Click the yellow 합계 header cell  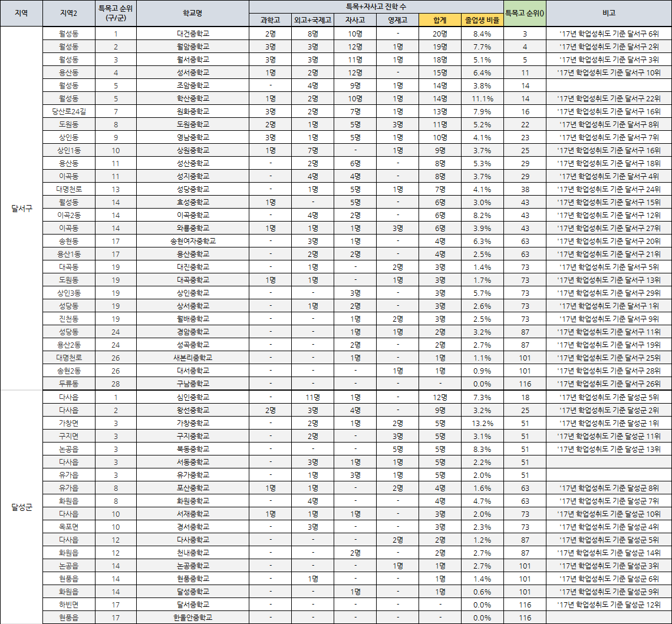(440, 20)
